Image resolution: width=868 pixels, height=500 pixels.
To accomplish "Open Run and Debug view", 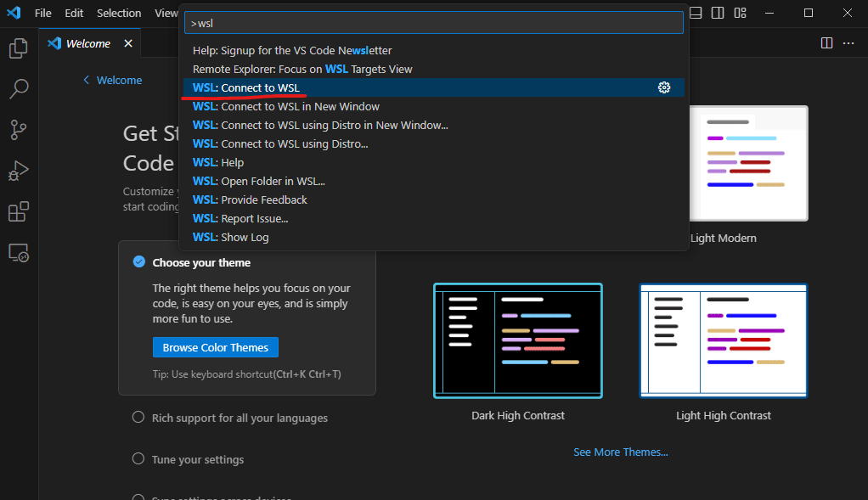I will (19, 171).
